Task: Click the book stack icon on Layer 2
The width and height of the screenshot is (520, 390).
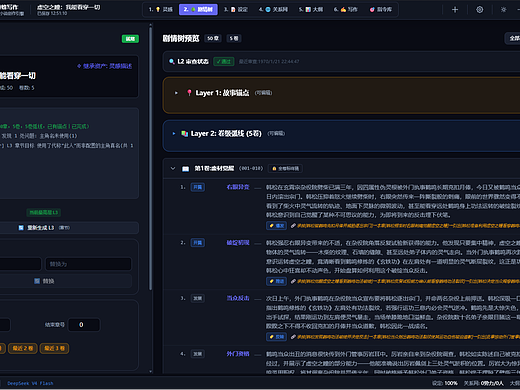Action: [184, 134]
